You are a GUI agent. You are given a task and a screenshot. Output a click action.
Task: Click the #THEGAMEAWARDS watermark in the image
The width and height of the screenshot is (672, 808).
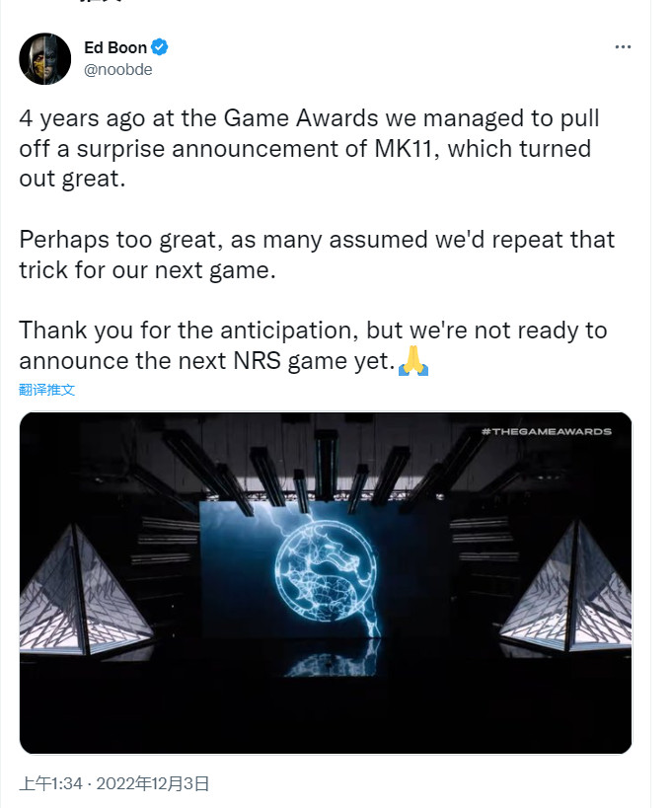[546, 431]
